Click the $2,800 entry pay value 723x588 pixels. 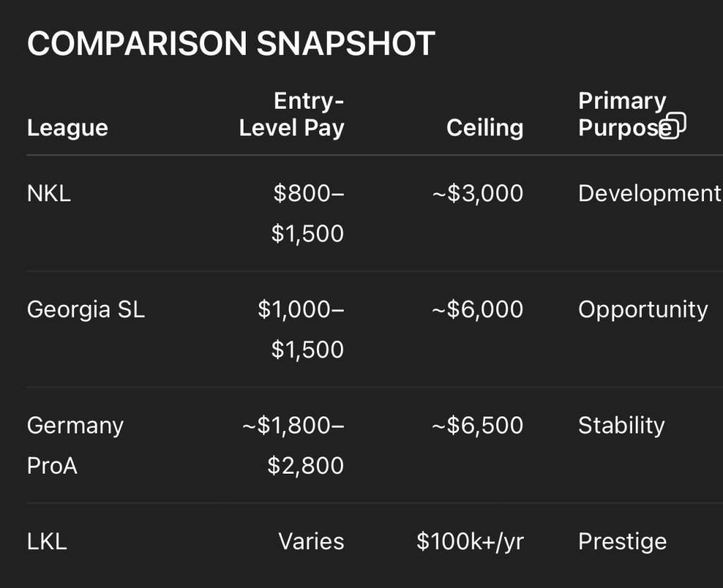click(x=305, y=465)
